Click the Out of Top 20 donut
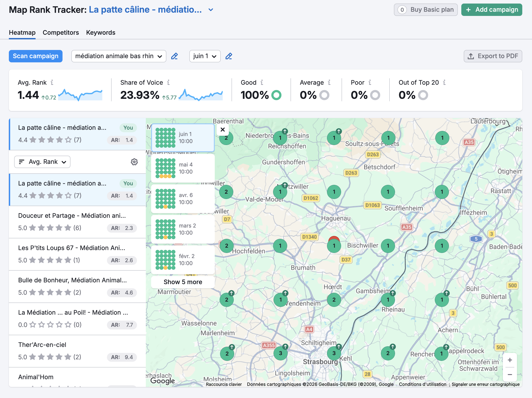Screen dimensions: 532x398 tap(423, 95)
